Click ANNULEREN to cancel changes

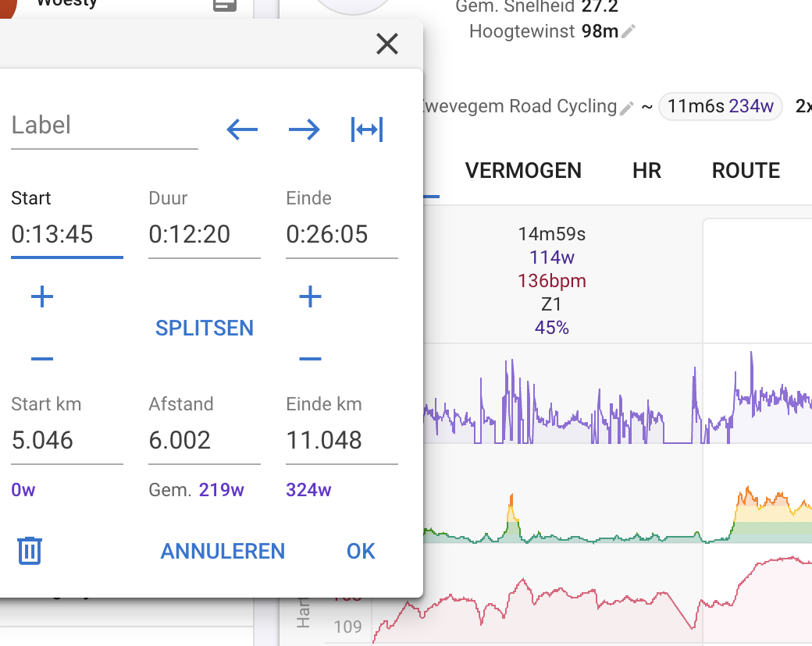(x=223, y=552)
